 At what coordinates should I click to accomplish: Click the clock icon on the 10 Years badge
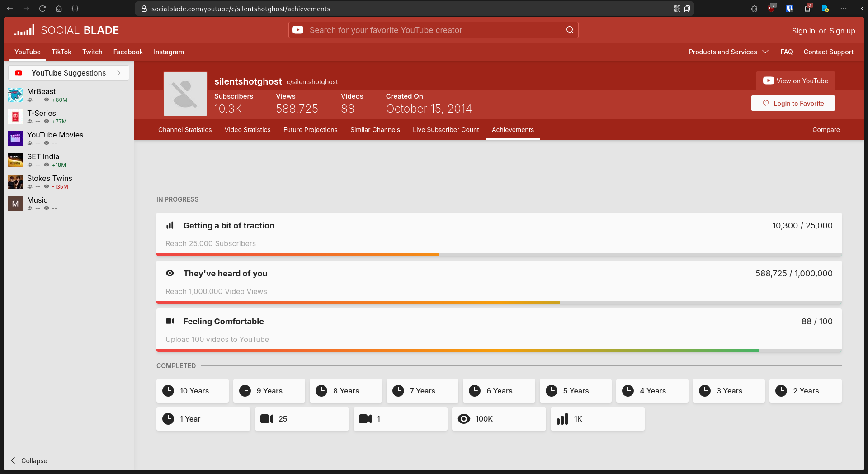168,391
